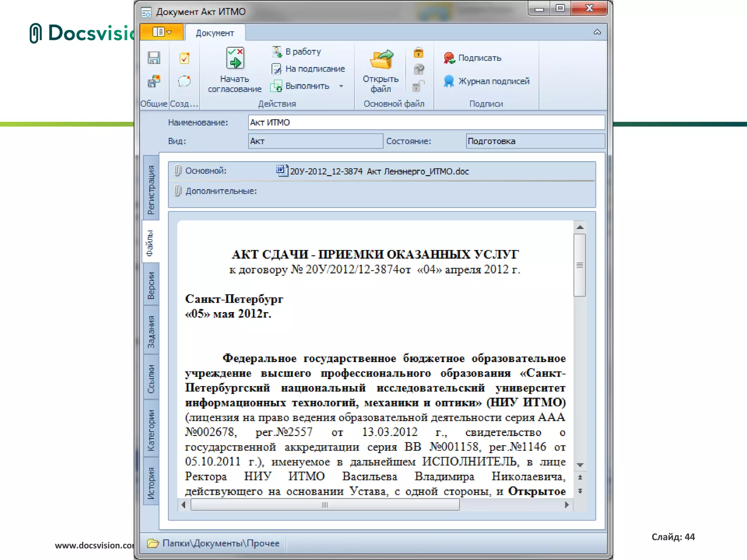Click the Состояние field Подготовка

(x=535, y=141)
